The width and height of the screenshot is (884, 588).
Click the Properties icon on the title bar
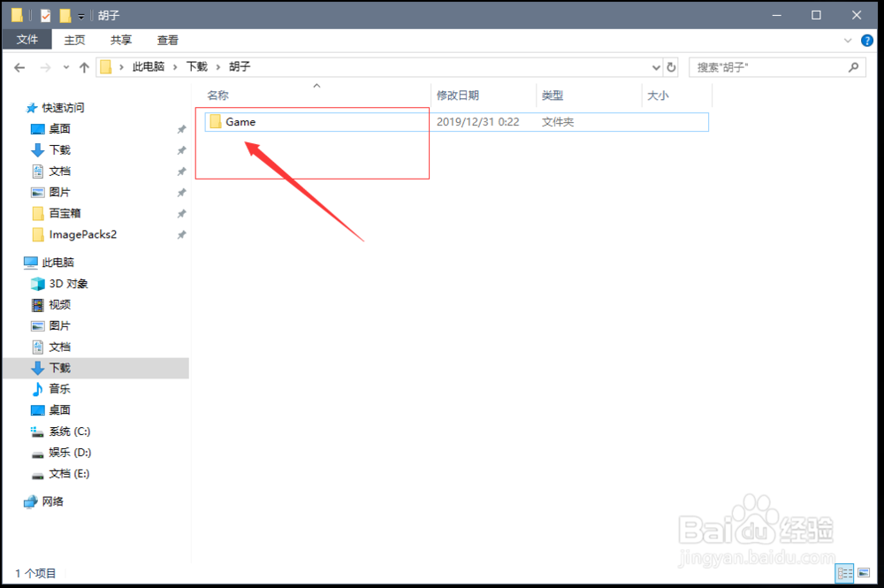[x=44, y=15]
